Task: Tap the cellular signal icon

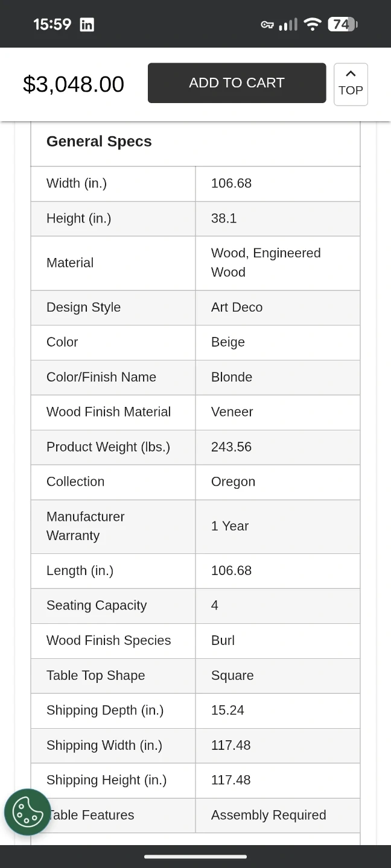Action: [288, 25]
